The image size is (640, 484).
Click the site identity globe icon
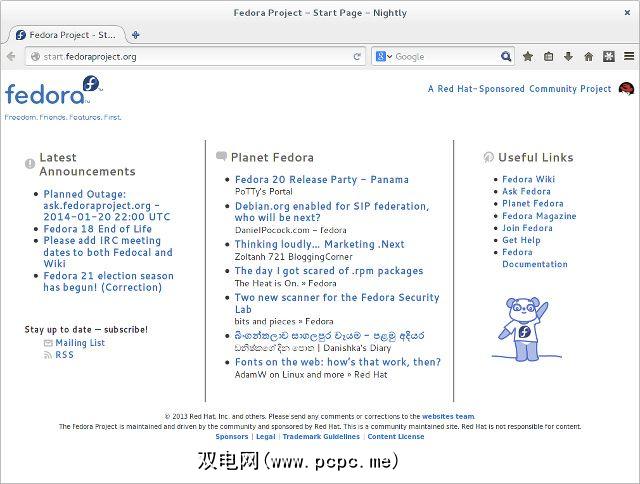click(35, 56)
